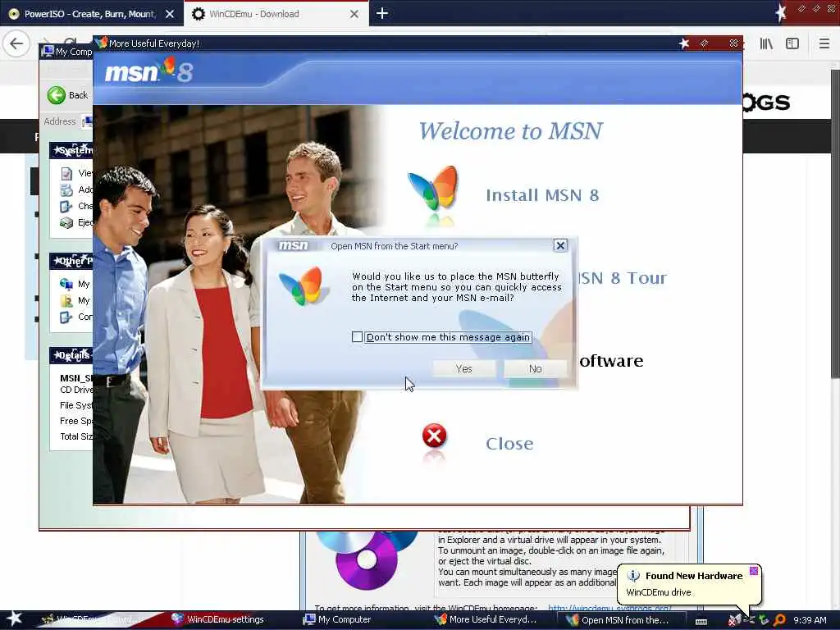Viewport: 840px width, 630px height.
Task: Click the My Documents icon in Other Places
Action: click(x=66, y=300)
